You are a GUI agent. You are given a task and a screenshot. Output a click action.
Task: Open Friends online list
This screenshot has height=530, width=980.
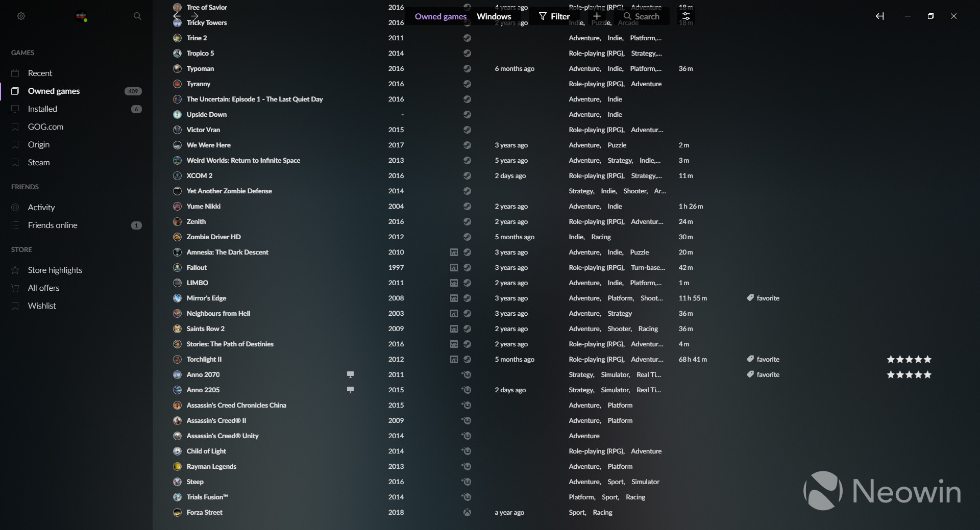pos(77,225)
